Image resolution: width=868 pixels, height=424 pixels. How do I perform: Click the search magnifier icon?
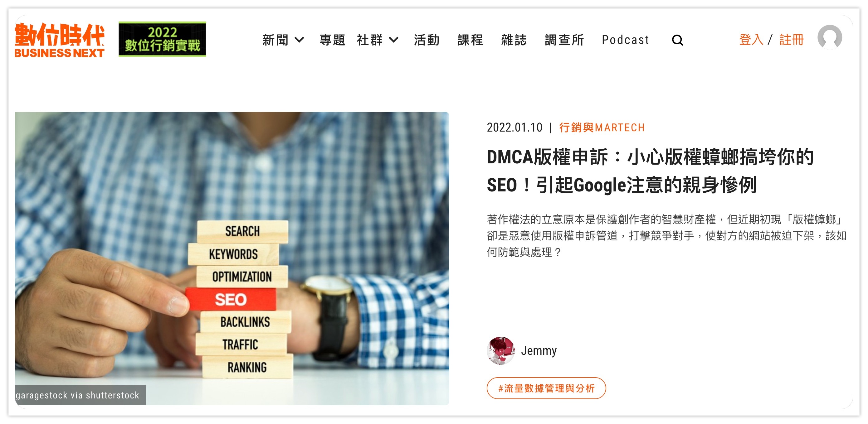click(677, 40)
